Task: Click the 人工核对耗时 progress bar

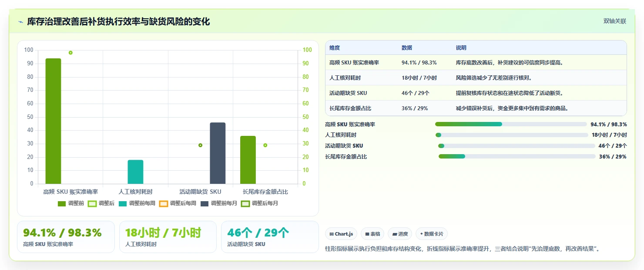Action: click(512, 135)
